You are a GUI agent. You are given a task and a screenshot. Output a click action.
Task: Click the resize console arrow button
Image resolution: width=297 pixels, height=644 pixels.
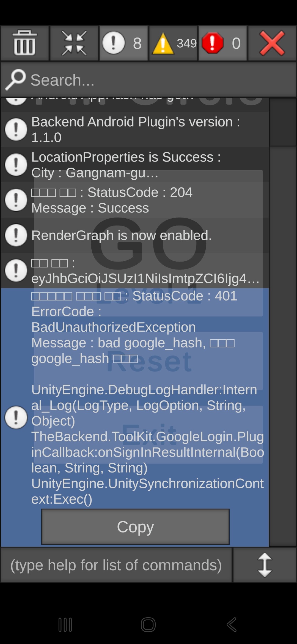coord(265,565)
